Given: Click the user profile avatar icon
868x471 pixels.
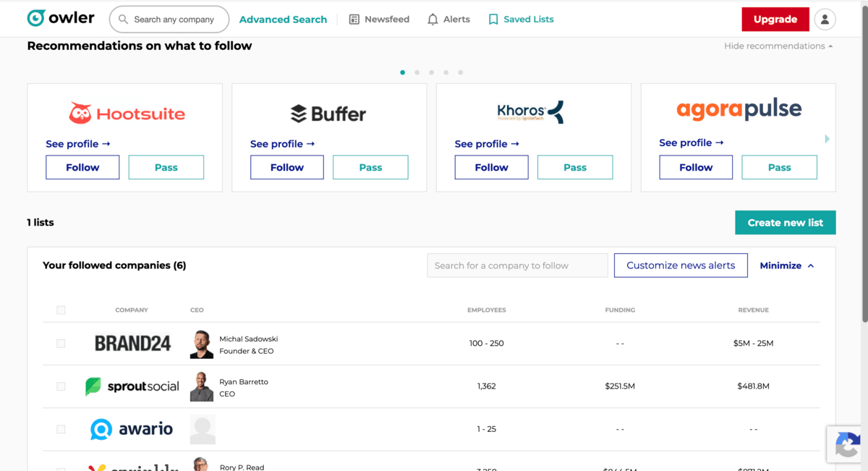Looking at the screenshot, I should pyautogui.click(x=825, y=20).
